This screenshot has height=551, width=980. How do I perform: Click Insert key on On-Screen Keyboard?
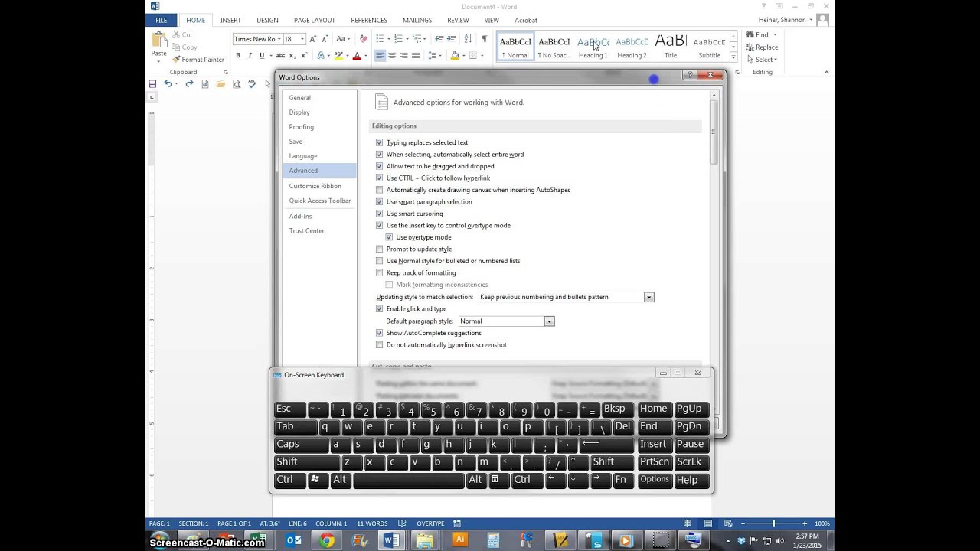(x=653, y=444)
